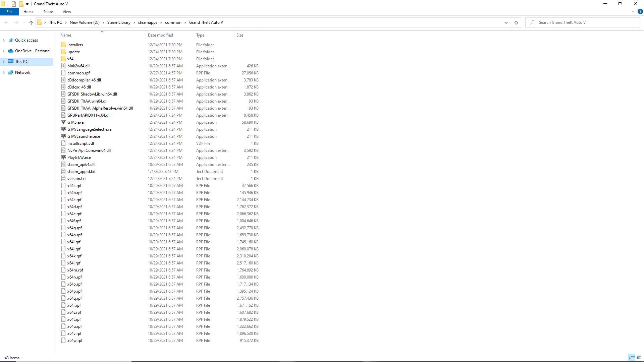
Task: Expand the This PC tree node
Action: tap(4, 62)
